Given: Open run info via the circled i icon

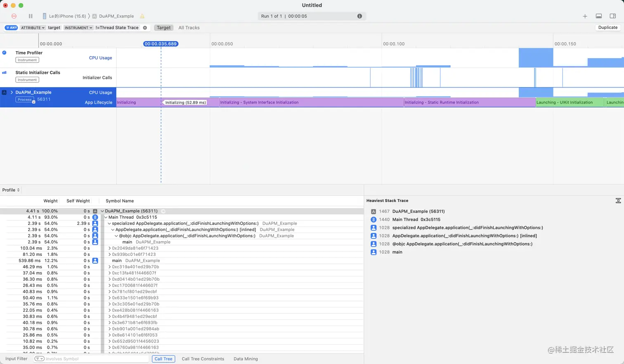Looking at the screenshot, I should (359, 16).
